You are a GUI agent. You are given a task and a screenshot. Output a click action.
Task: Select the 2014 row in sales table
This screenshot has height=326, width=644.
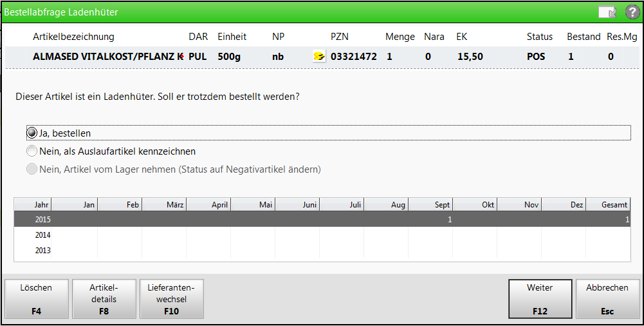point(322,235)
